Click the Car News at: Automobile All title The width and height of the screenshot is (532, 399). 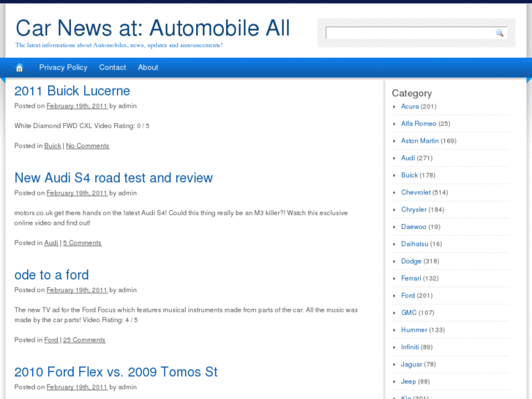coord(153,28)
